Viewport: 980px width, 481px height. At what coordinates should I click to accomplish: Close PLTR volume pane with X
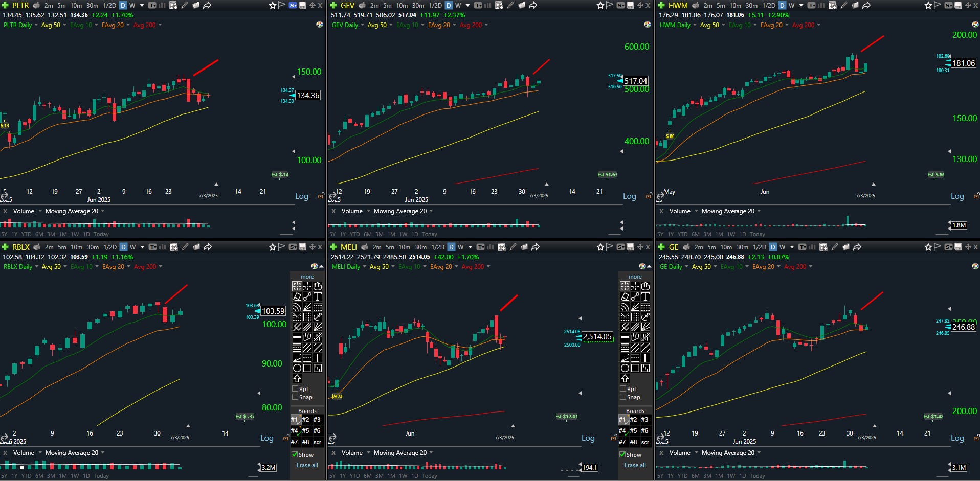(x=5, y=211)
